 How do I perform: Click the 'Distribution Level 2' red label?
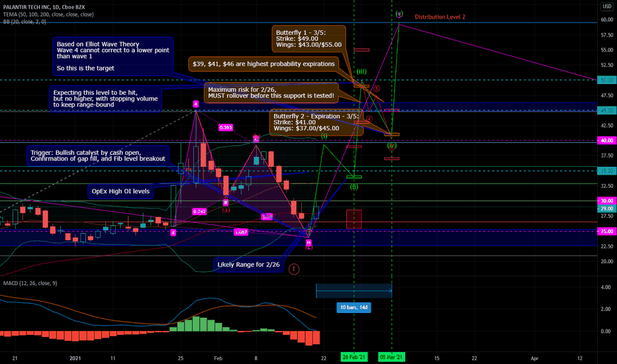coord(440,17)
